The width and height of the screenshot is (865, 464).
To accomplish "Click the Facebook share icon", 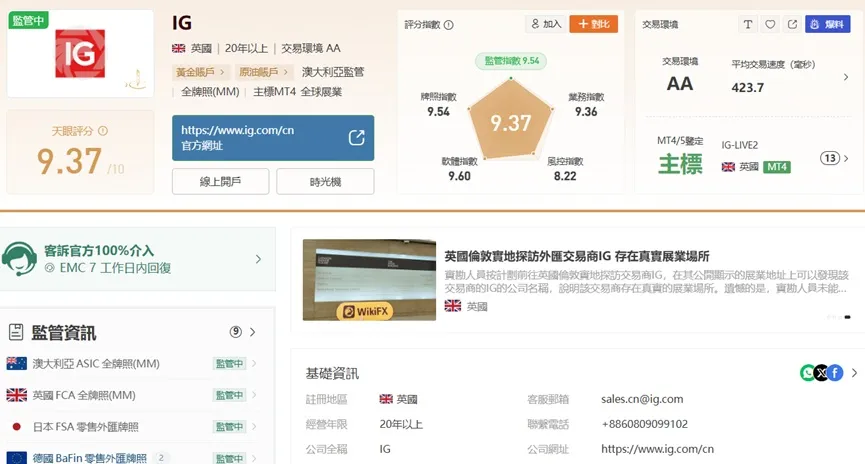I will [x=835, y=373].
